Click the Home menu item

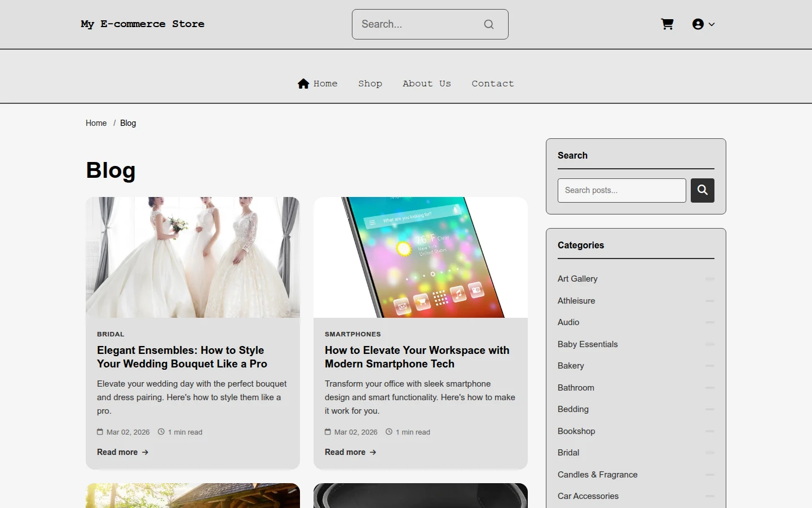317,84
